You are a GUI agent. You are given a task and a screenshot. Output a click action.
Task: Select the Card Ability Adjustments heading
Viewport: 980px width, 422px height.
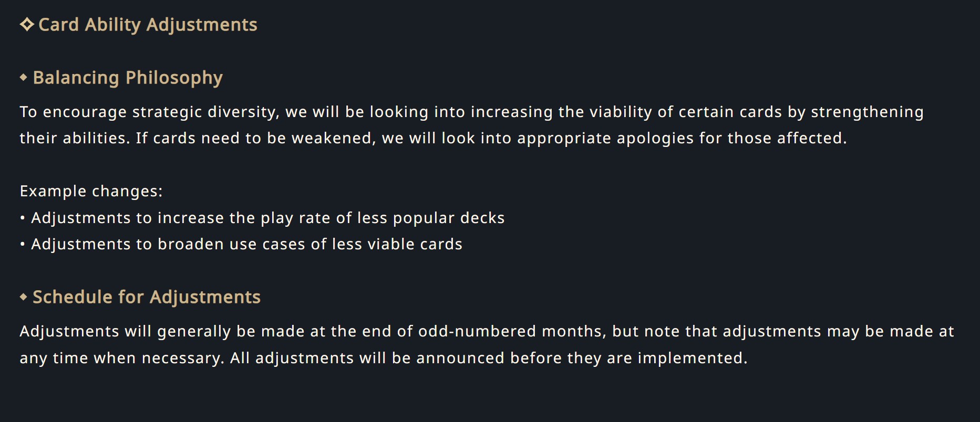tap(148, 25)
